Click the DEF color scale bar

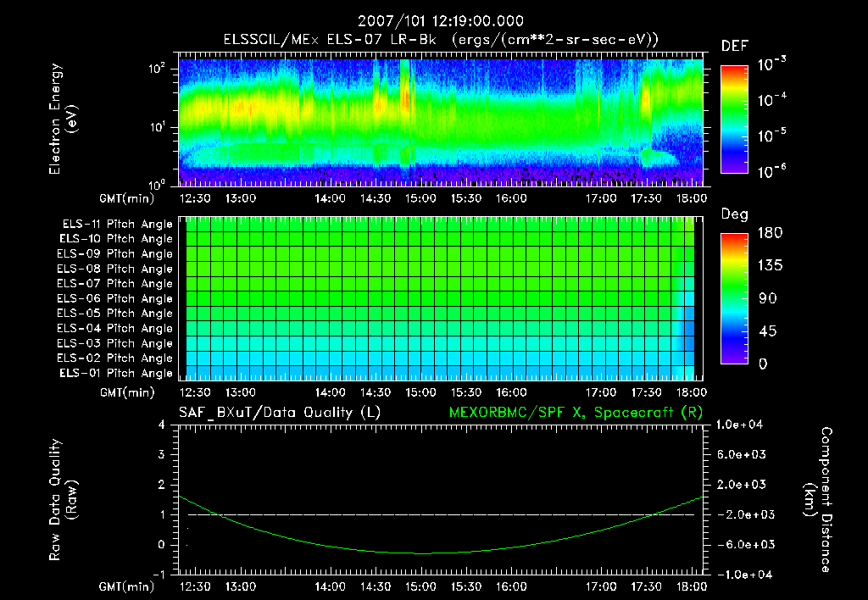tap(734, 119)
